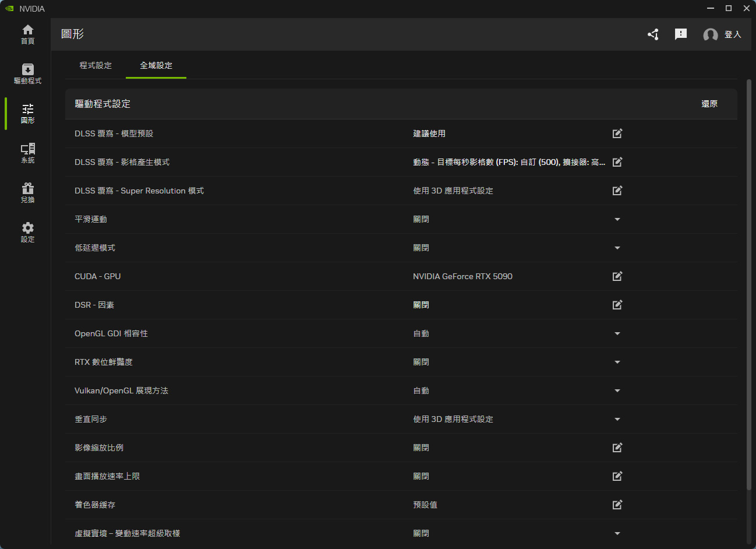The height and width of the screenshot is (549, 756).
Task: Click the vertical scrollbar of settings list
Action: coord(749,284)
